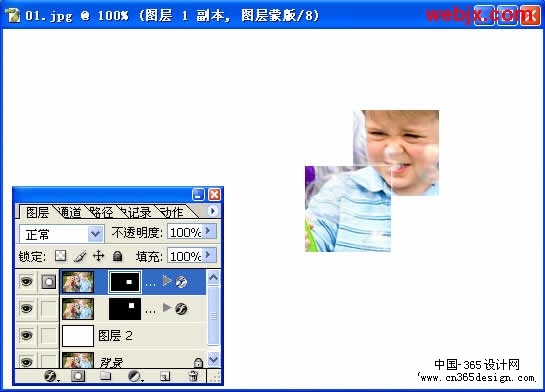This screenshot has width=545, height=392.
Task: Create a new layer set folder
Action: 105,376
